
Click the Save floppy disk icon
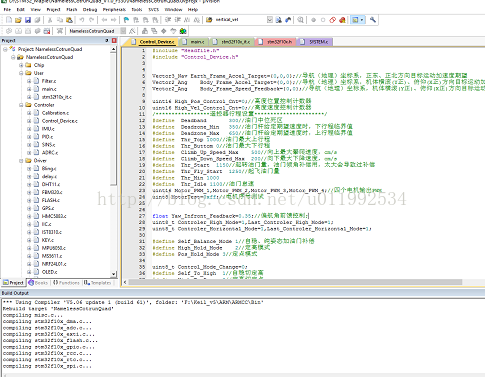click(x=28, y=20)
